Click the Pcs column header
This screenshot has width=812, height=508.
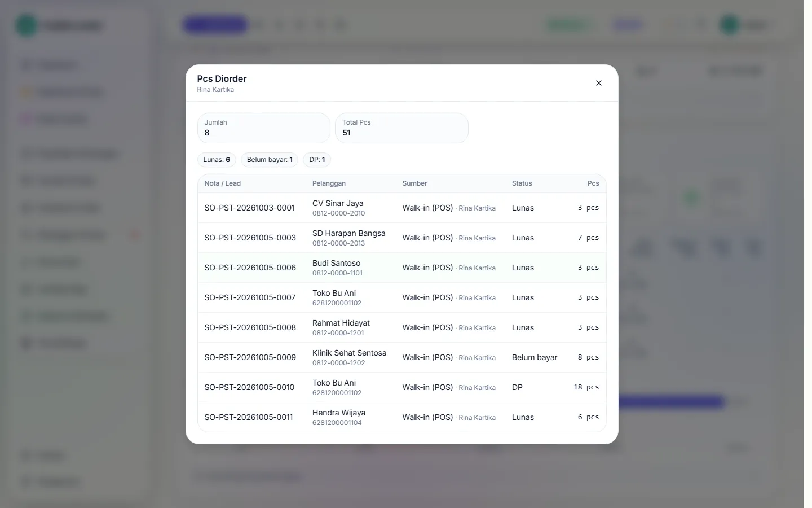coord(593,183)
